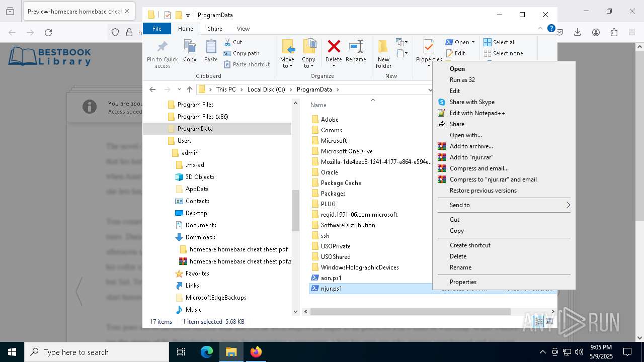Click Cut in the ribbon Clipboard group
The width and height of the screenshot is (644, 362).
click(233, 42)
